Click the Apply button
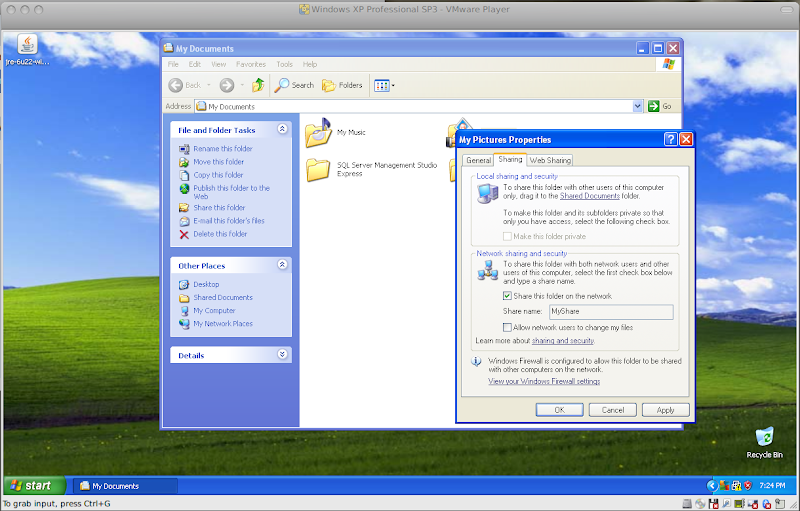This screenshot has width=800, height=511. click(x=665, y=410)
